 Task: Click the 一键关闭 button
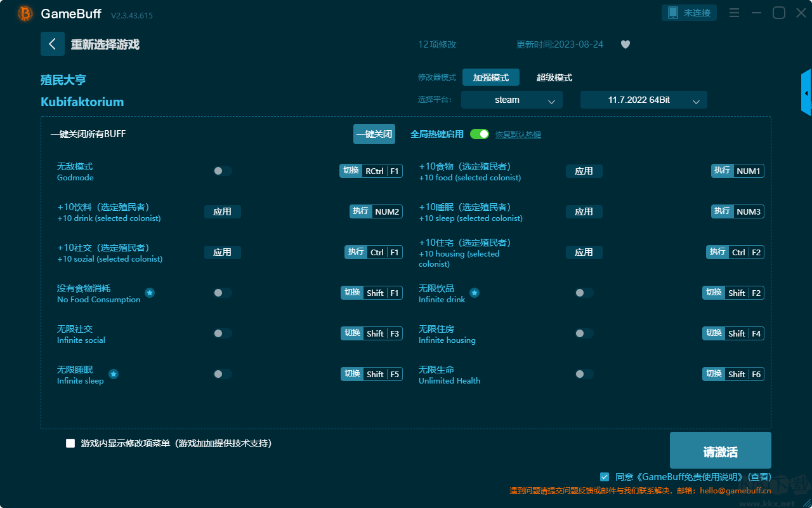pos(374,134)
